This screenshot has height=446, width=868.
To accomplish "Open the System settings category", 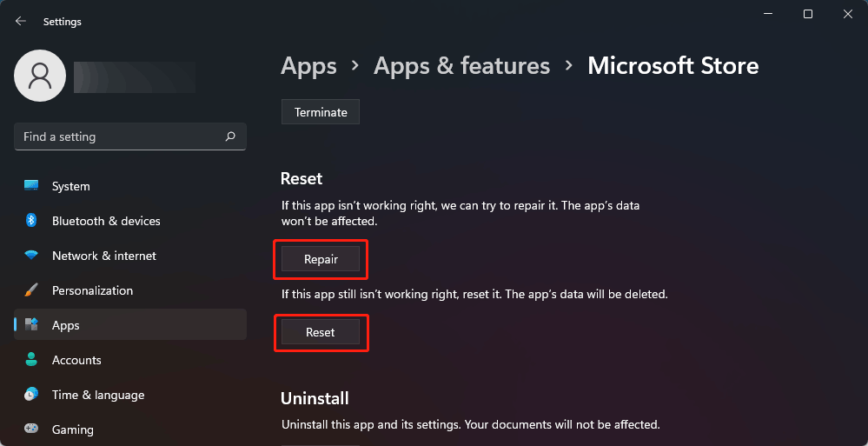I will point(70,186).
